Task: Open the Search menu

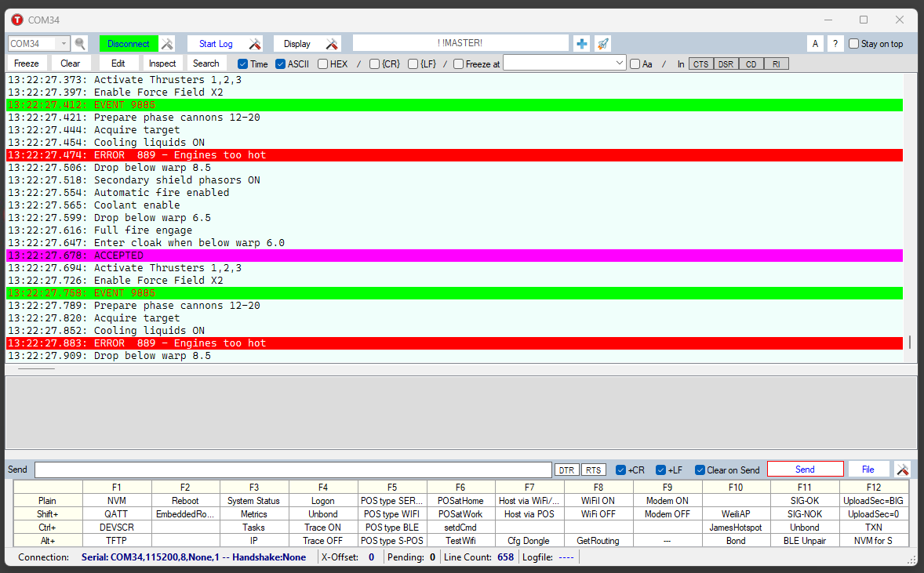Action: (206, 63)
